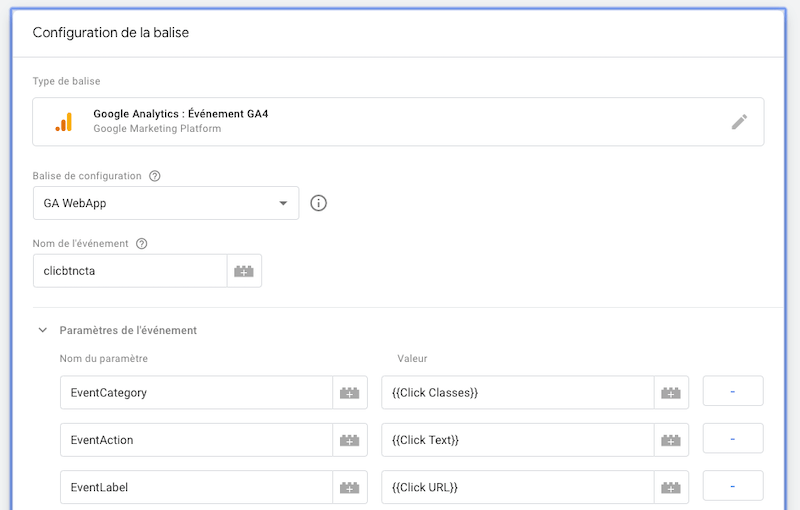Click the Type de balise label
800x510 pixels.
[66, 81]
